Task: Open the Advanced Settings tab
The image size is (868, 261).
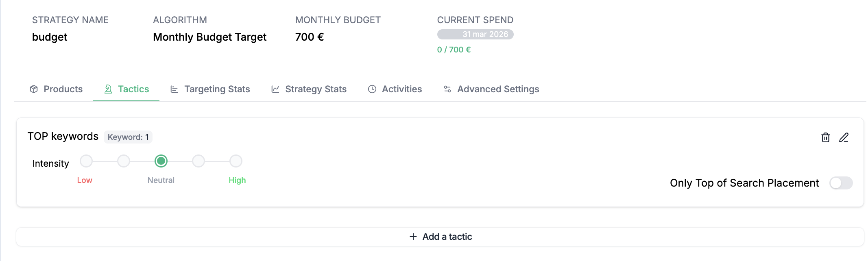Action: tap(498, 89)
